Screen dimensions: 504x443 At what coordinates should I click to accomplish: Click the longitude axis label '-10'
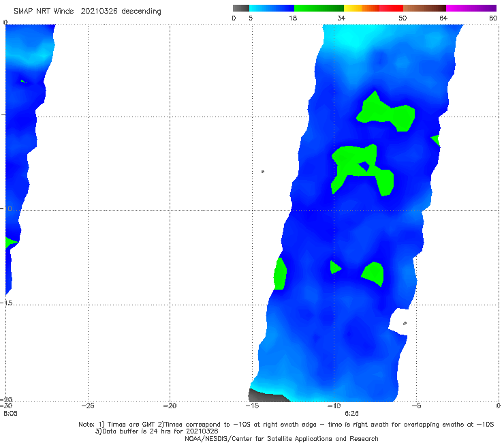pos(334,406)
